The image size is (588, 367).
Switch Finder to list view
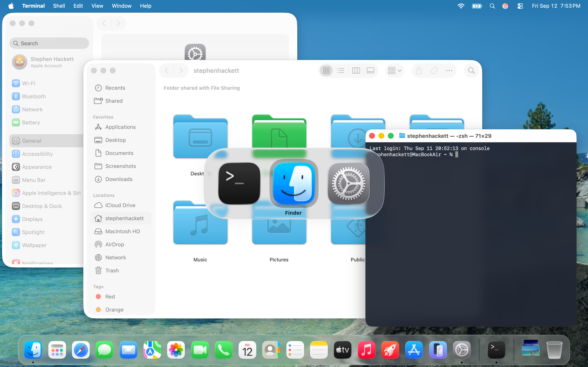pyautogui.click(x=341, y=70)
